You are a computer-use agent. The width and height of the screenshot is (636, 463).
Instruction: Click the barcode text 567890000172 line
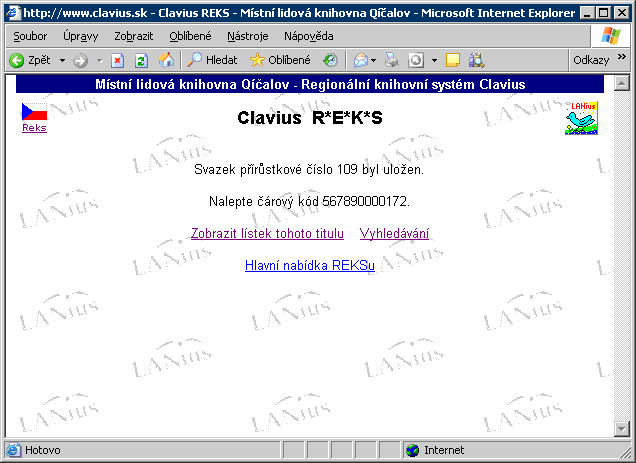coord(309,202)
